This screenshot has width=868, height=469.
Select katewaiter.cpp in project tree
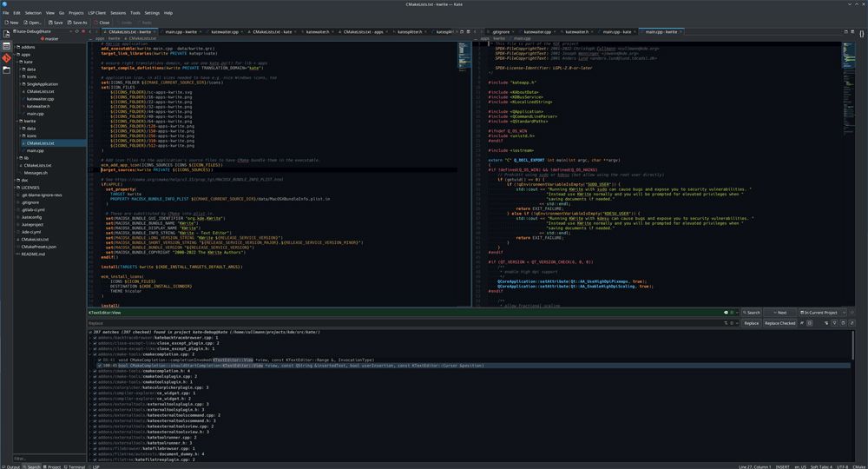point(39,98)
